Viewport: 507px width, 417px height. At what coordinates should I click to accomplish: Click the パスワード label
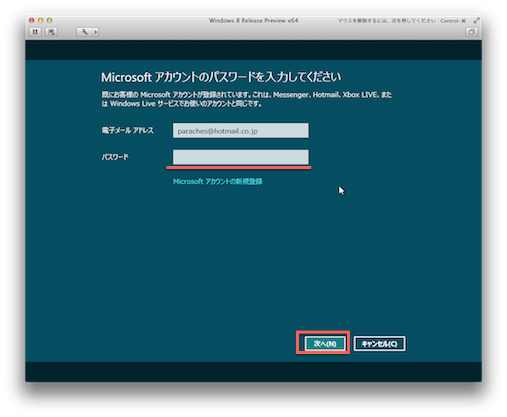coord(115,157)
